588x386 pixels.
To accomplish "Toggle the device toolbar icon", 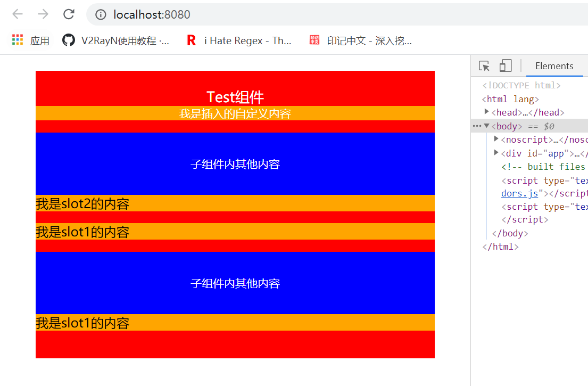I will click(x=506, y=65).
